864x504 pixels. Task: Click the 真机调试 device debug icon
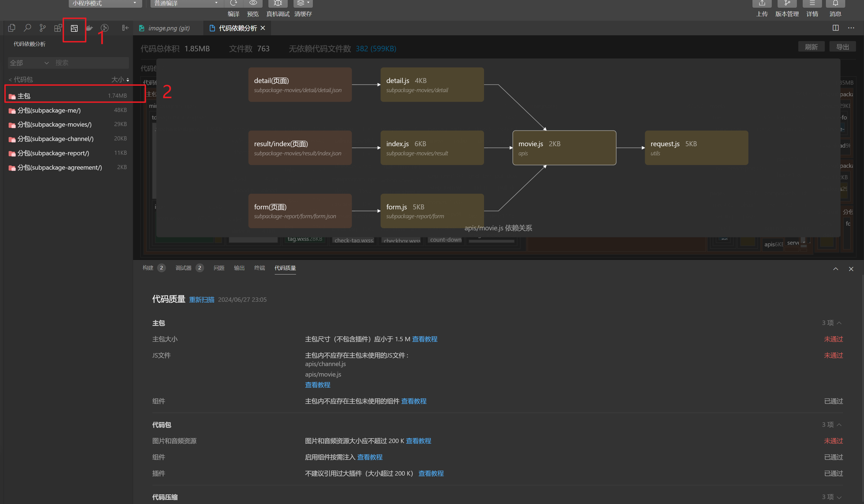click(278, 3)
